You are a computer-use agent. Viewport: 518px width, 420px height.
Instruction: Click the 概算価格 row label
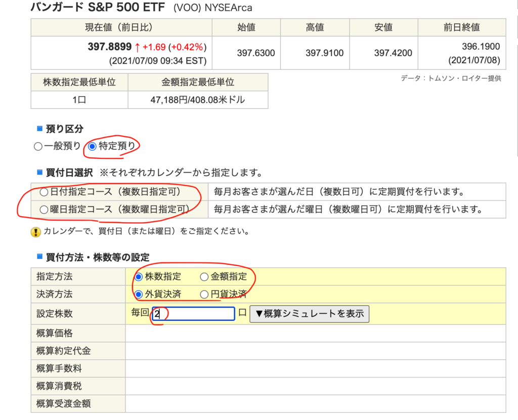point(55,333)
